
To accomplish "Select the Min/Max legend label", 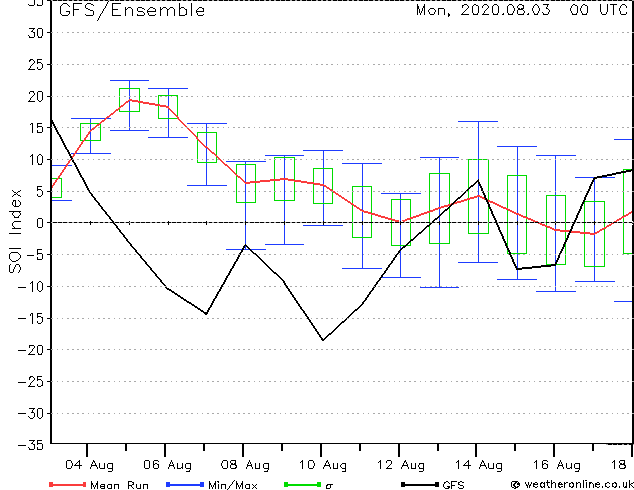I will [232, 485].
